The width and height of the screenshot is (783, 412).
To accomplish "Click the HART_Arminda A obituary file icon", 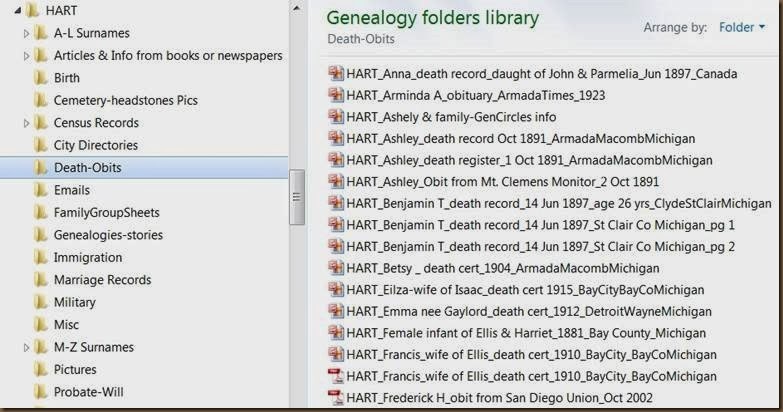I will 336,96.
